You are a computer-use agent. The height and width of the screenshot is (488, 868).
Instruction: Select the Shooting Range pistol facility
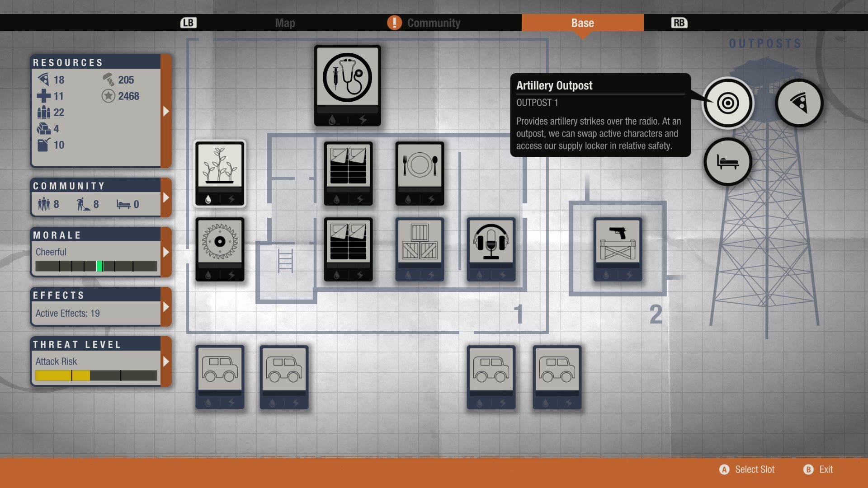point(618,249)
